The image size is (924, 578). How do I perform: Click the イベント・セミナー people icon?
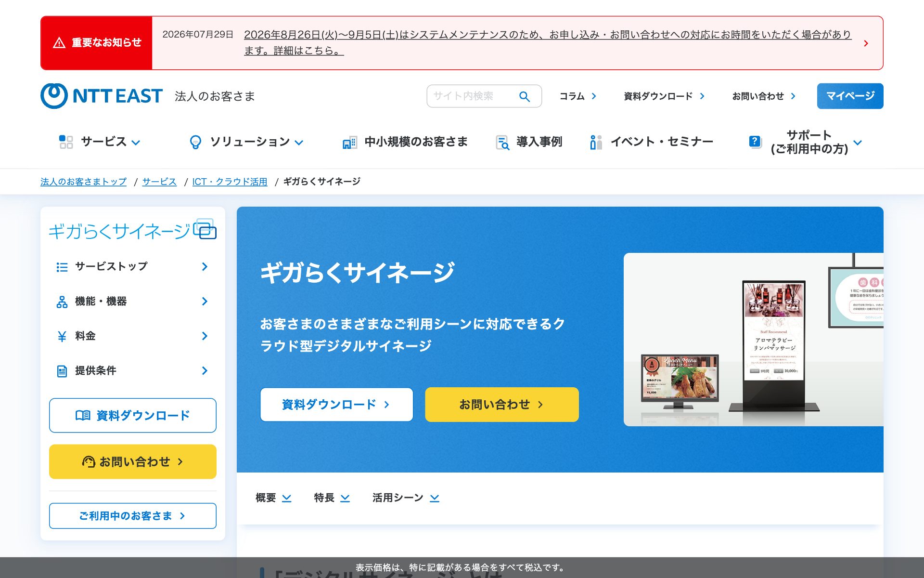click(x=596, y=142)
